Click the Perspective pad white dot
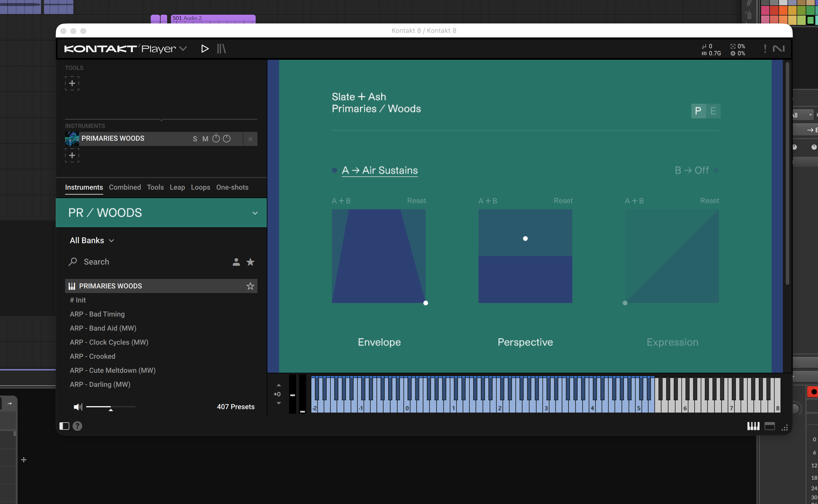The width and height of the screenshot is (818, 504). click(x=526, y=238)
